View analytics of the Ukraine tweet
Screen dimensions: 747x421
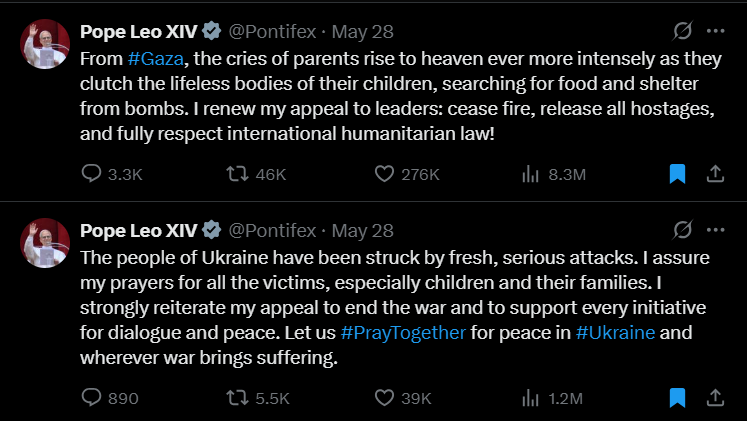pyautogui.click(x=531, y=398)
